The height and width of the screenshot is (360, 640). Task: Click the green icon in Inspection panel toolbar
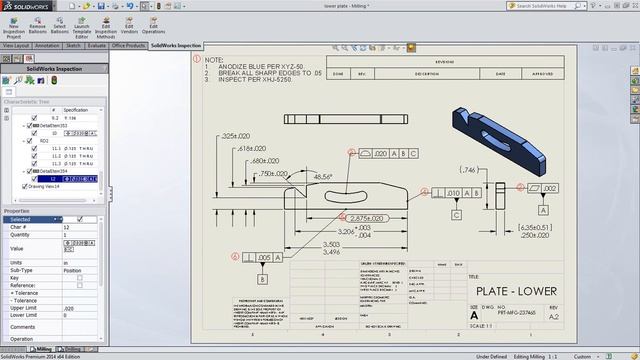(29, 80)
